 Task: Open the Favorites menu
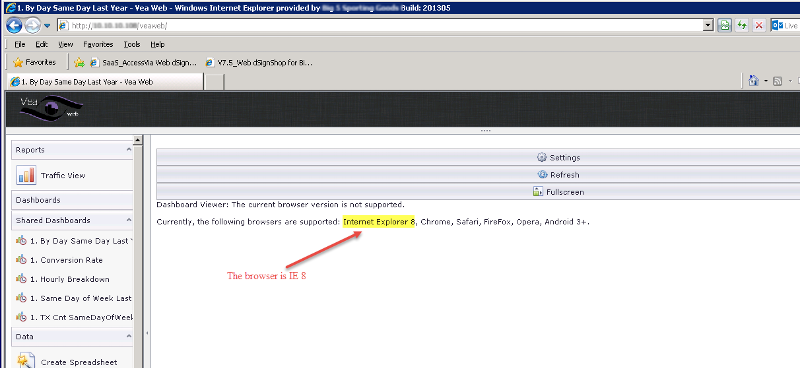point(98,44)
